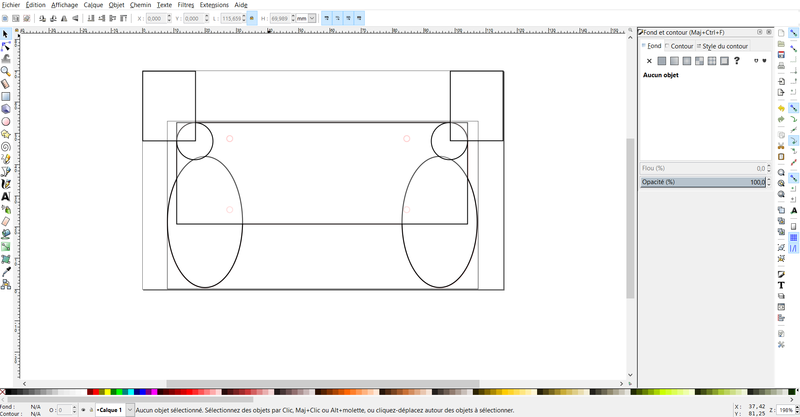Choose the Zoom magnifier tool
This screenshot has width=800, height=417.
6,72
